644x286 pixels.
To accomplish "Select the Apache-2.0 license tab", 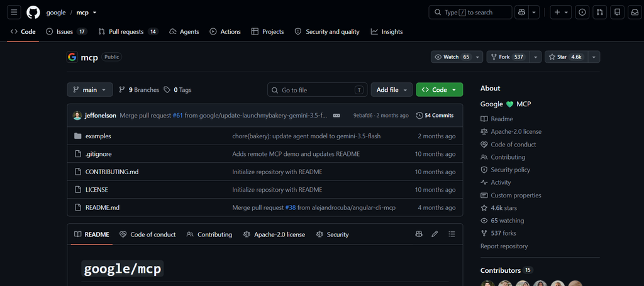I will tap(274, 234).
